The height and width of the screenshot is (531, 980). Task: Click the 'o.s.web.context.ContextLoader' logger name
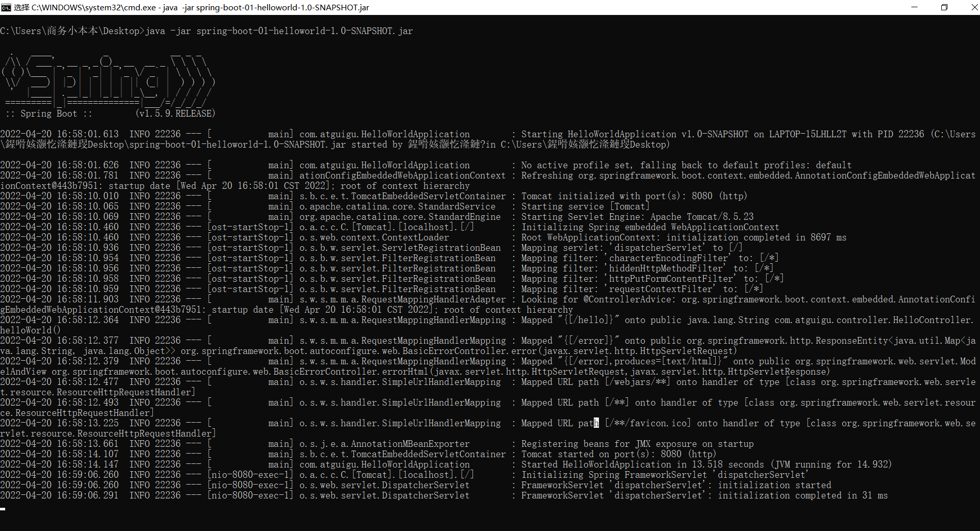point(374,237)
